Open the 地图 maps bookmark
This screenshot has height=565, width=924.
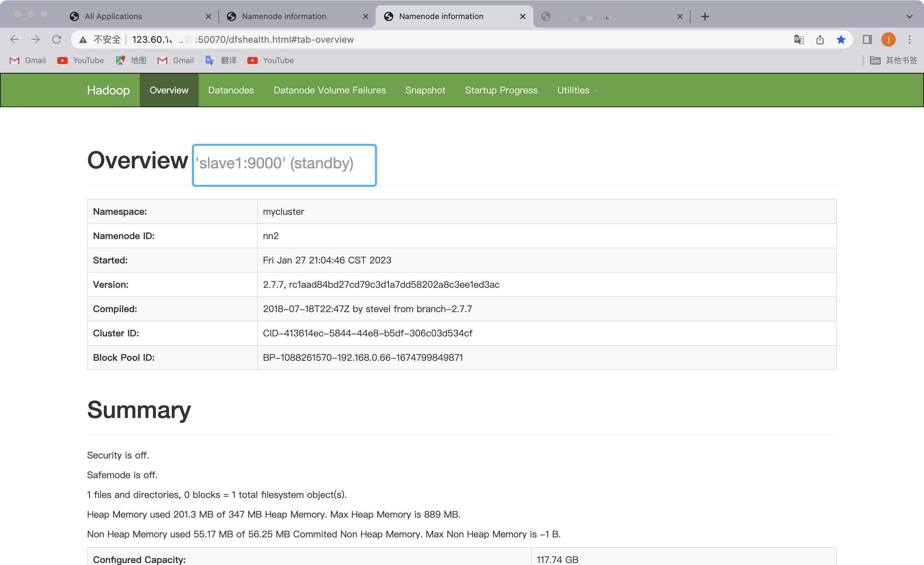(131, 61)
